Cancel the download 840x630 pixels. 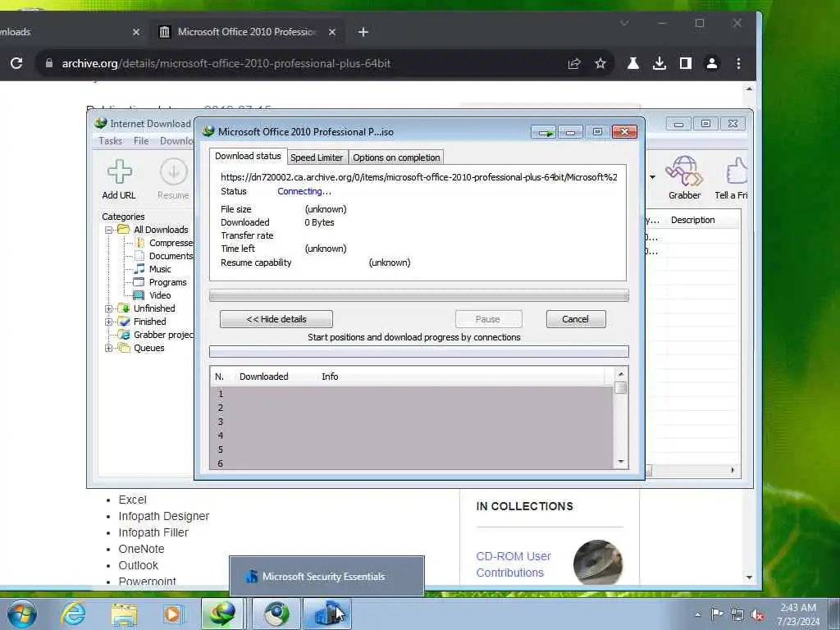(575, 319)
